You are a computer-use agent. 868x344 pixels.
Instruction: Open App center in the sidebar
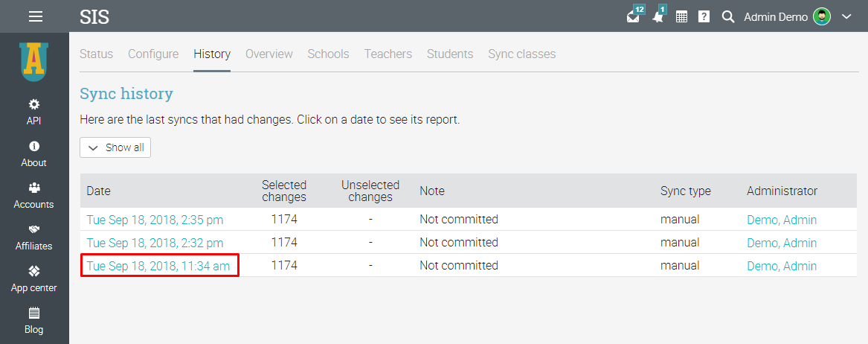pos(34,279)
